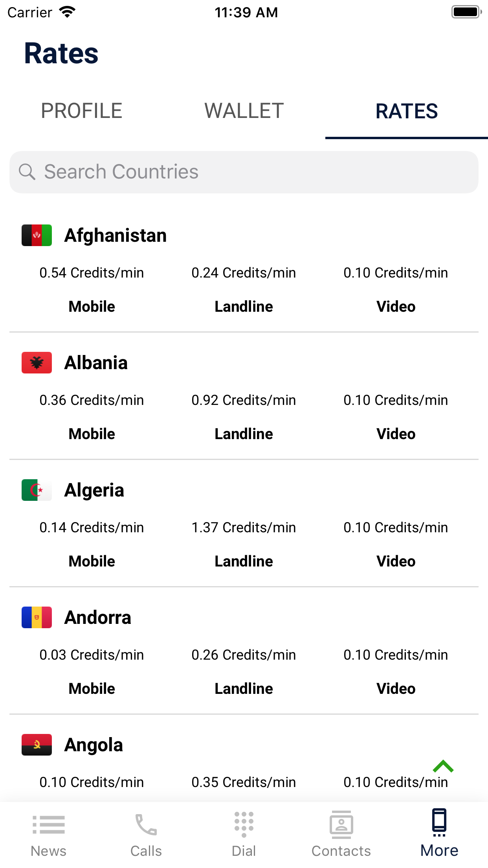This screenshot has height=868, width=488.
Task: Tap the green scroll-up chevron
Action: [443, 766]
